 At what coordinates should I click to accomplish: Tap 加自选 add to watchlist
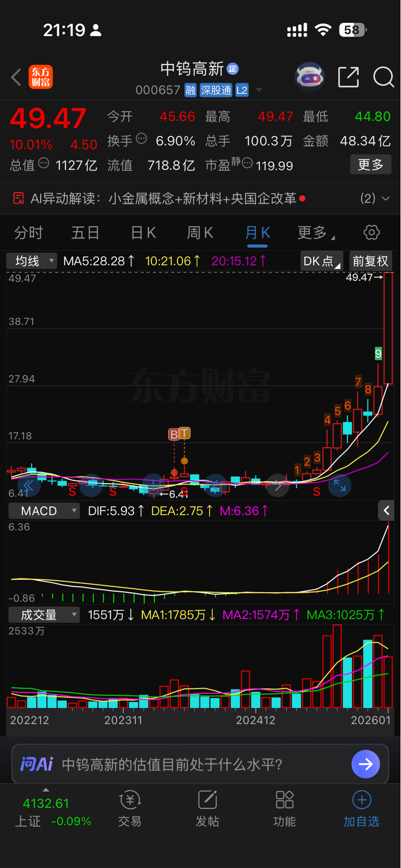pyautogui.click(x=361, y=809)
